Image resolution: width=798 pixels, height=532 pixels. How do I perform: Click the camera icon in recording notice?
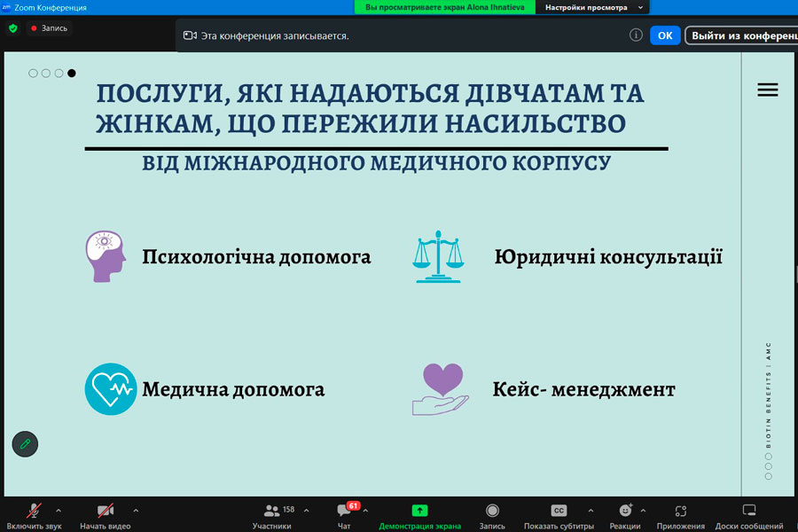[190, 35]
